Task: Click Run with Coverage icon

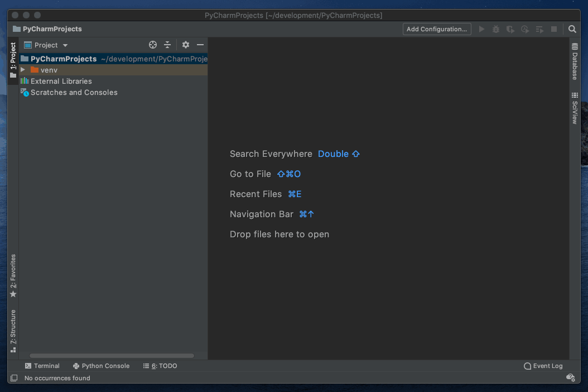Action: click(x=510, y=29)
